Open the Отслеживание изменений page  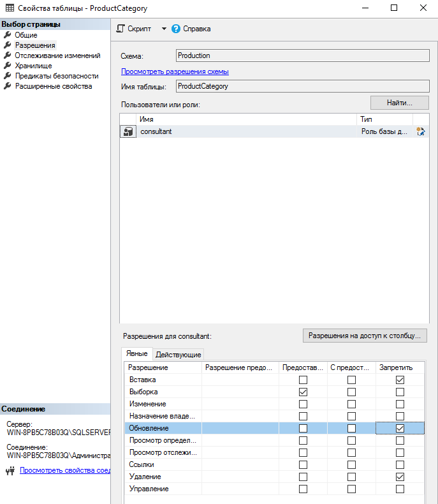57,56
